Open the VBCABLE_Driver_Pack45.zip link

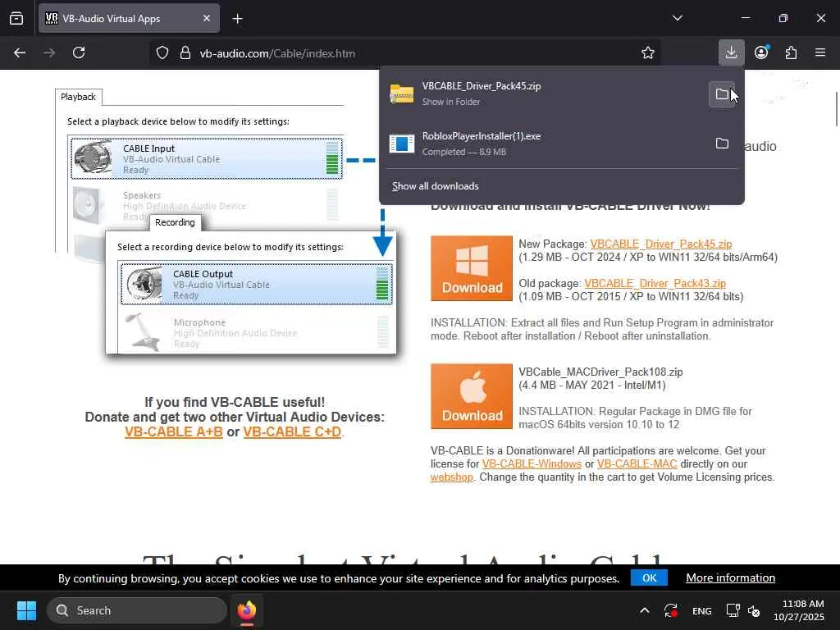pyautogui.click(x=660, y=244)
